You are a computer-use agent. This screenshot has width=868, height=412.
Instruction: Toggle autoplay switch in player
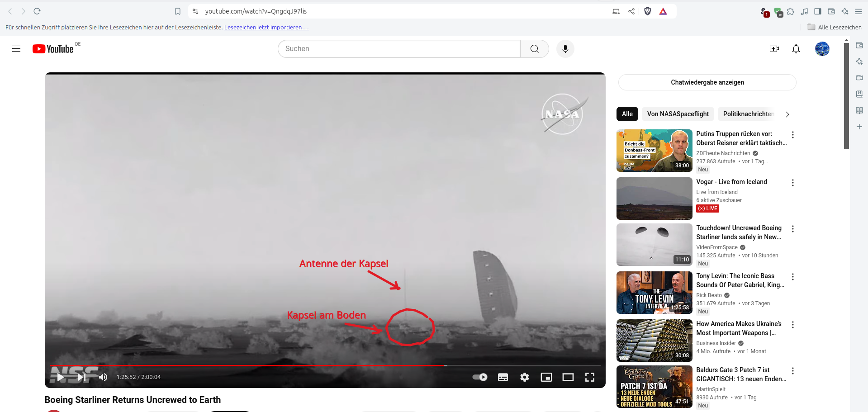480,377
